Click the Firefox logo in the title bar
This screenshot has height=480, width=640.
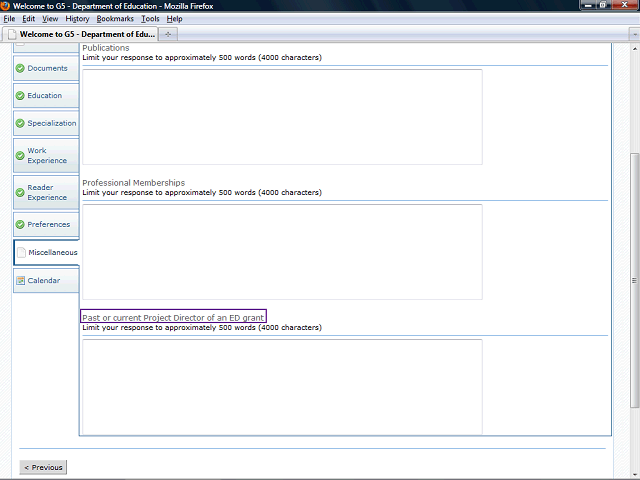pos(5,6)
